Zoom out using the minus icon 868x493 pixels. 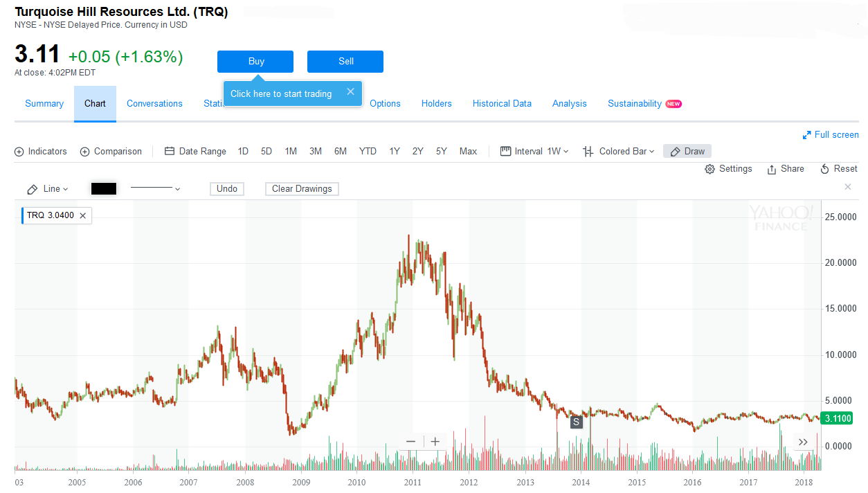coord(410,441)
